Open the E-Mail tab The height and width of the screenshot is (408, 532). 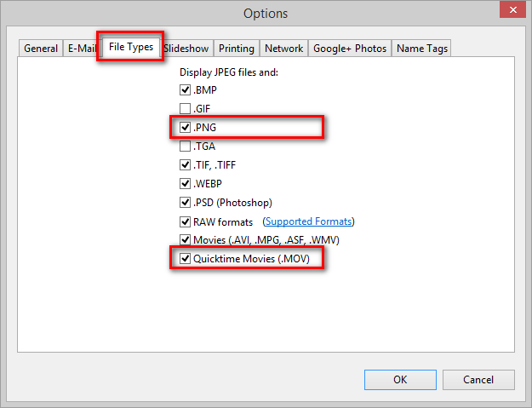[x=81, y=49]
